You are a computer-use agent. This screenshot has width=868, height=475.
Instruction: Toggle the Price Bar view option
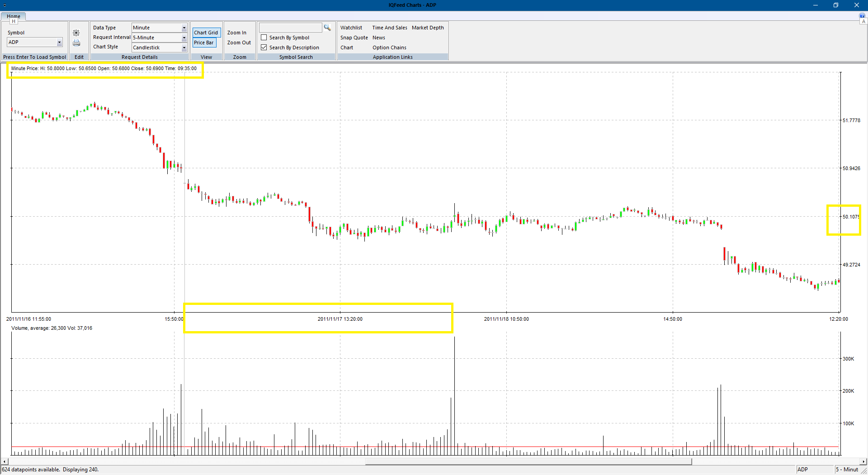(204, 43)
